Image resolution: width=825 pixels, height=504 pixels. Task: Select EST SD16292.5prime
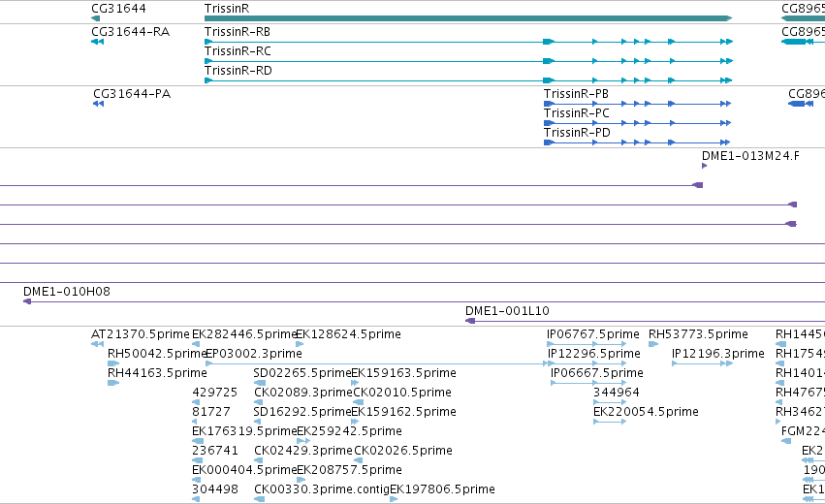pos(302,412)
